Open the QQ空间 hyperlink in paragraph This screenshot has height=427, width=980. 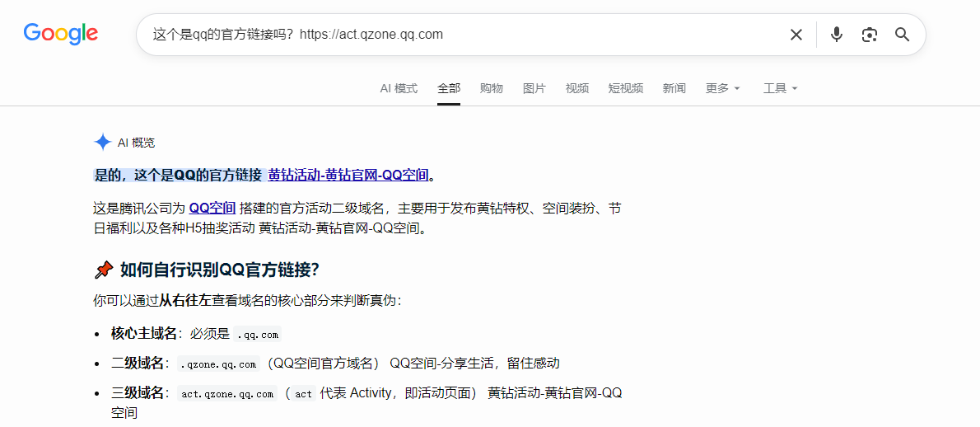point(212,209)
